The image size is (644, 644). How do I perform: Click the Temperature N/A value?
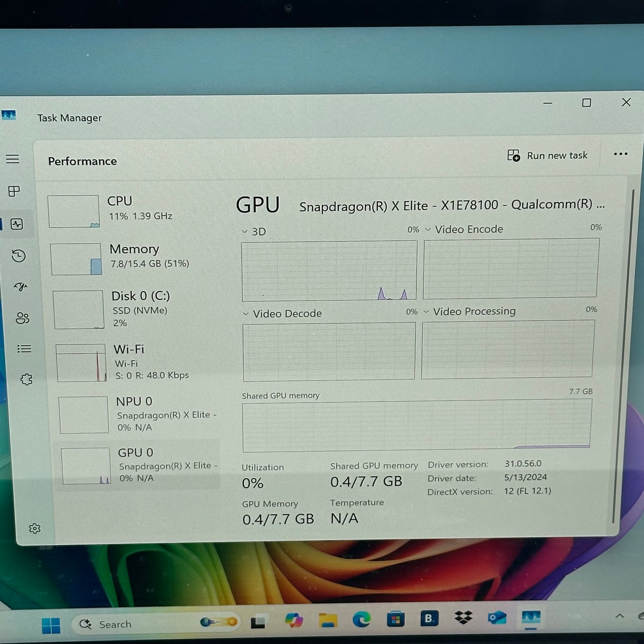coord(344,518)
